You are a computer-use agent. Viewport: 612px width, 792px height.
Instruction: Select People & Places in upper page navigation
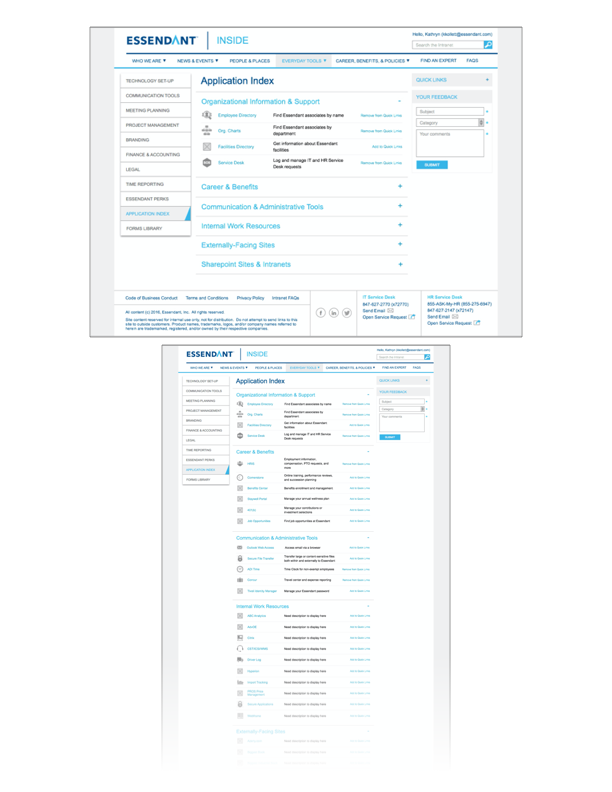[249, 61]
